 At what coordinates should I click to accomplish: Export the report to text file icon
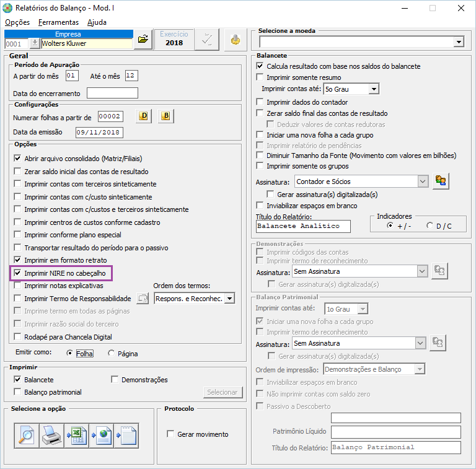coord(126,436)
